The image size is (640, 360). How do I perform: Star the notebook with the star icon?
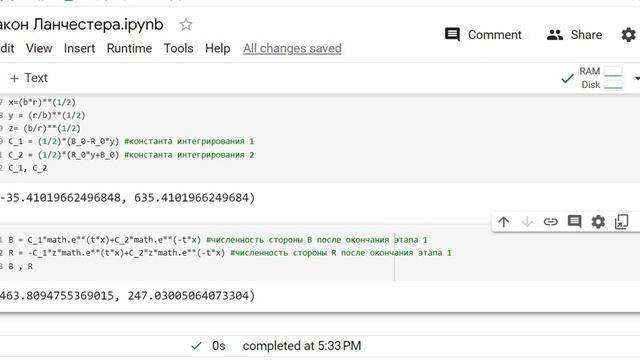[186, 24]
